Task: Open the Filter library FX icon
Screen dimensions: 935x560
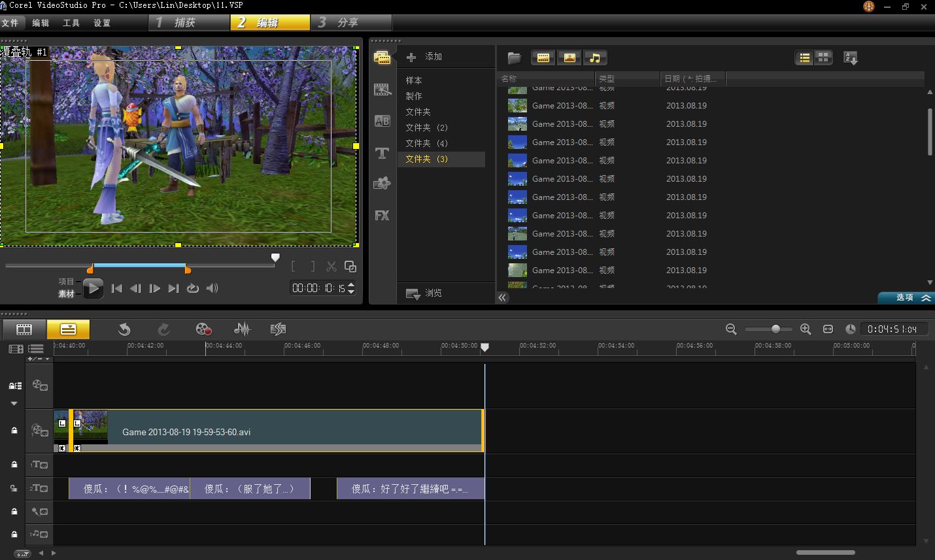Action: [382, 215]
